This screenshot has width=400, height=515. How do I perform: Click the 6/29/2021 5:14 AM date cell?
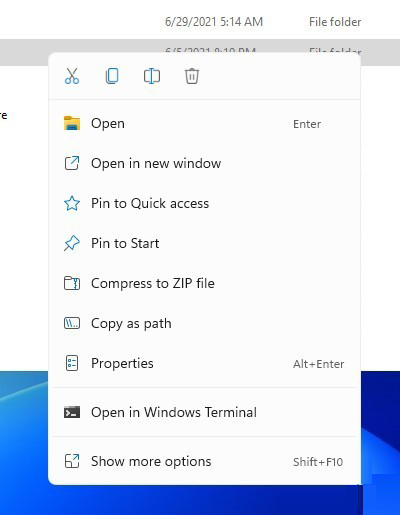click(x=214, y=22)
